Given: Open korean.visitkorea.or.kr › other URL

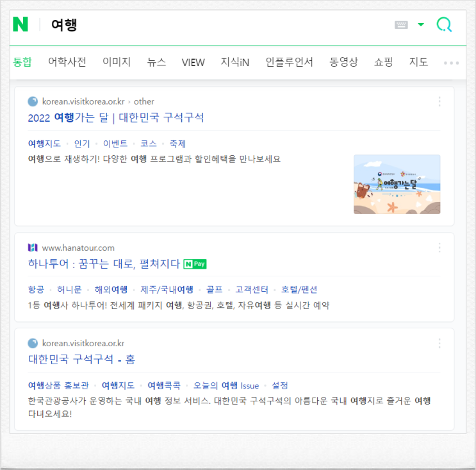Looking at the screenshot, I should pyautogui.click(x=98, y=101).
